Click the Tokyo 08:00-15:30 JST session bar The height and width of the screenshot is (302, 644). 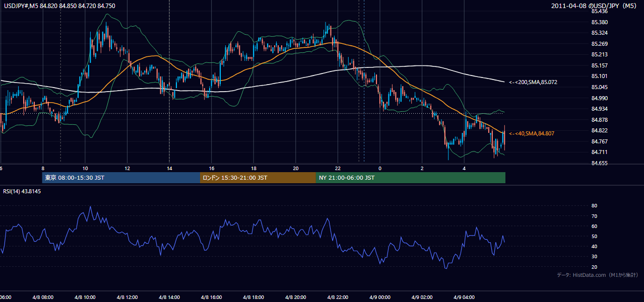pyautogui.click(x=121, y=178)
